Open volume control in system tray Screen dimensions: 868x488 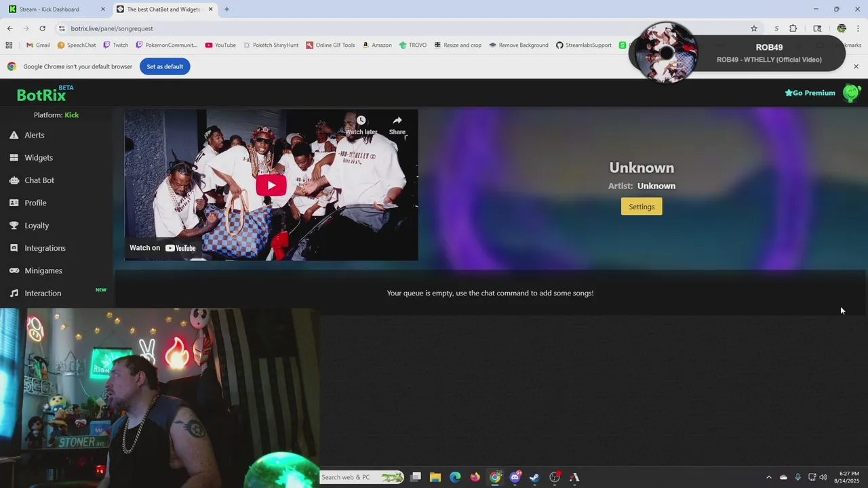point(823,477)
